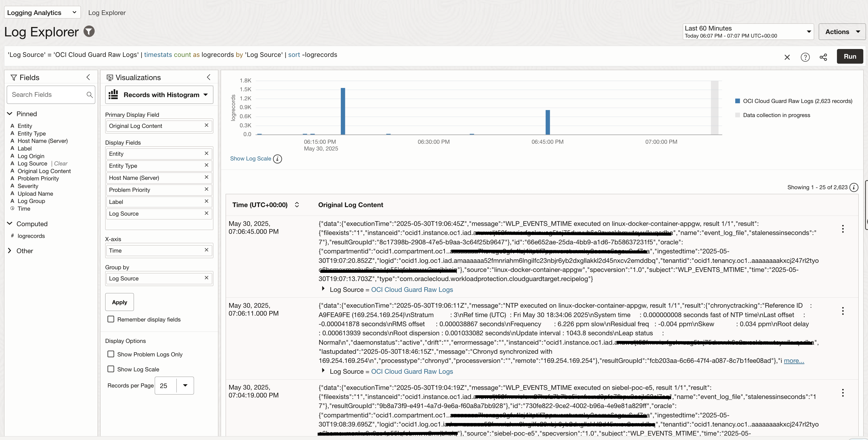Open query help question mark icon

pyautogui.click(x=805, y=57)
